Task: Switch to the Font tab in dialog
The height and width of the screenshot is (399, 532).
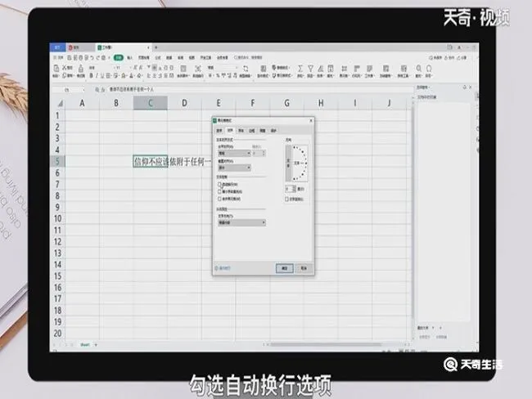Action: coord(241,131)
